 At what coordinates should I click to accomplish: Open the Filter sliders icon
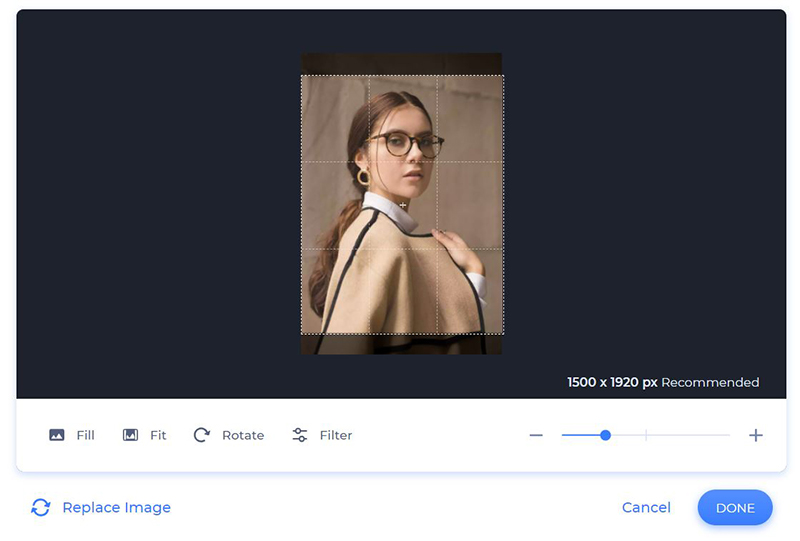(299, 435)
